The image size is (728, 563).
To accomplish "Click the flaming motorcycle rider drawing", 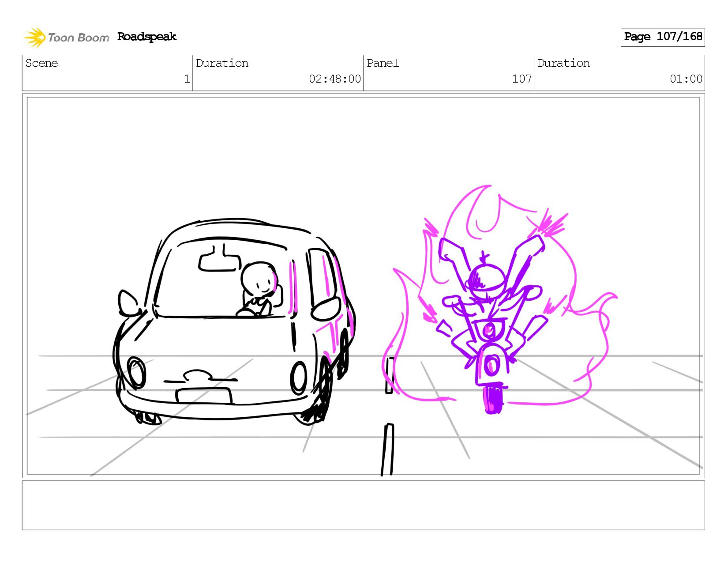I will coord(501,300).
